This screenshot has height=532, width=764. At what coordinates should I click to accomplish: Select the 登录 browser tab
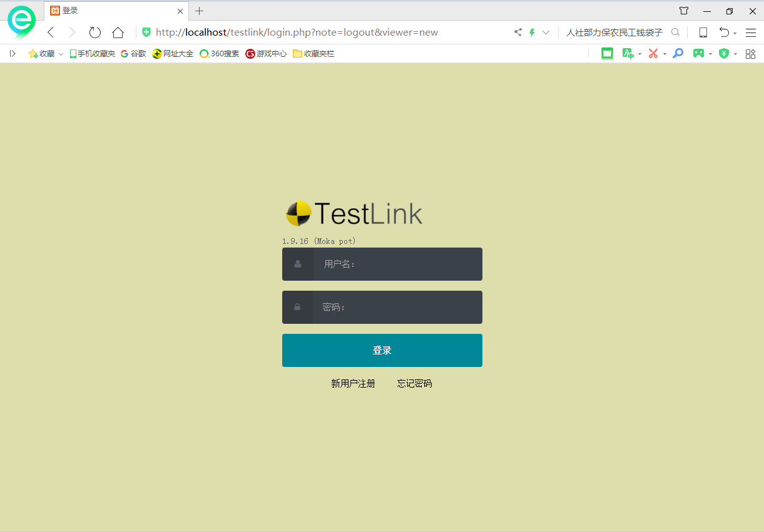tap(116, 11)
